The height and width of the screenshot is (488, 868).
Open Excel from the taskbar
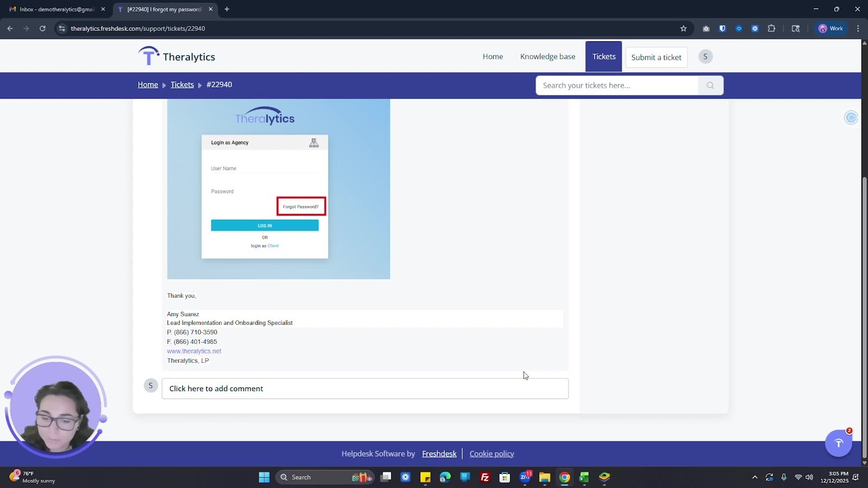point(584,477)
